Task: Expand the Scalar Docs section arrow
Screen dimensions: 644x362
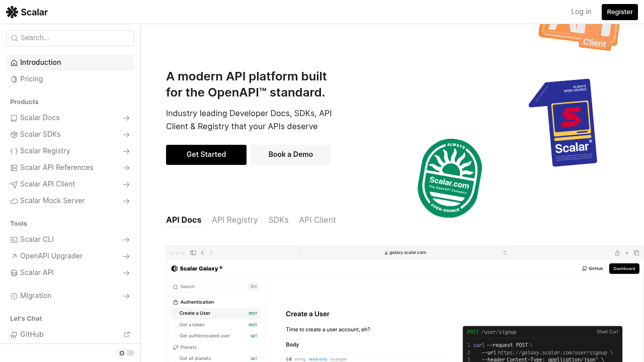Action: [126, 118]
